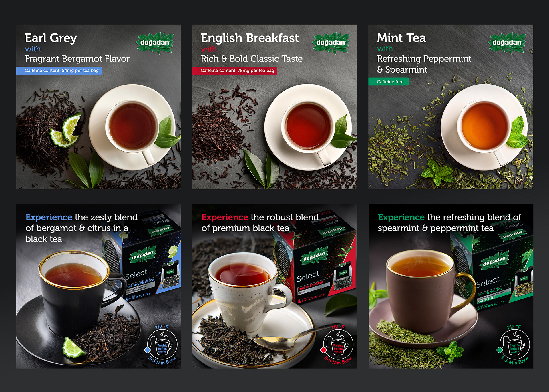This screenshot has width=549, height=392.
Task: Click the green Experience word on refreshing blend card
Action: [401, 217]
